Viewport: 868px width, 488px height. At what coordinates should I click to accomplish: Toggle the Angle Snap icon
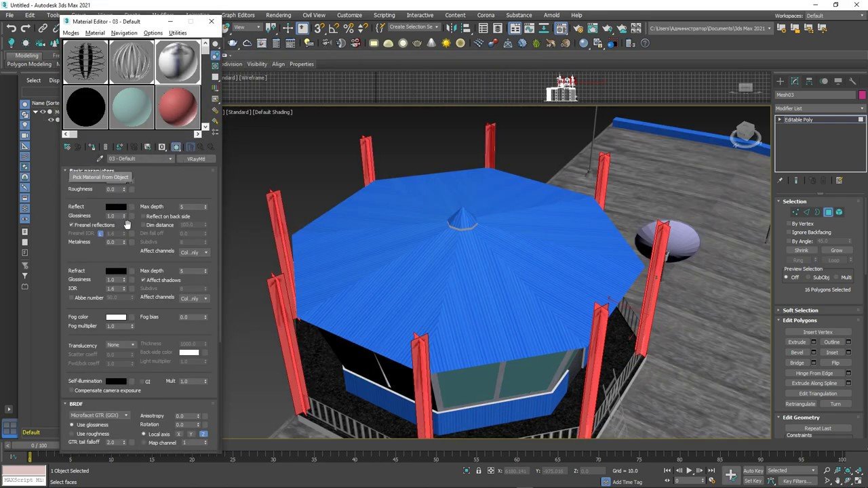(x=334, y=28)
